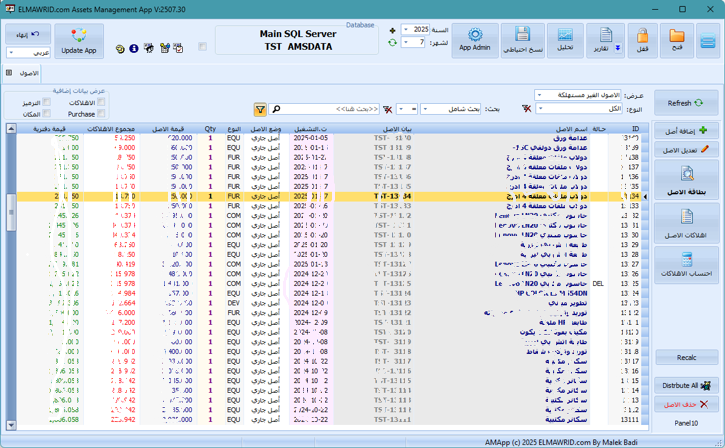Image resolution: width=725 pixels, height=448 pixels.
Task: Open the asset card (بطاقة الاصل)
Action: [x=687, y=181]
